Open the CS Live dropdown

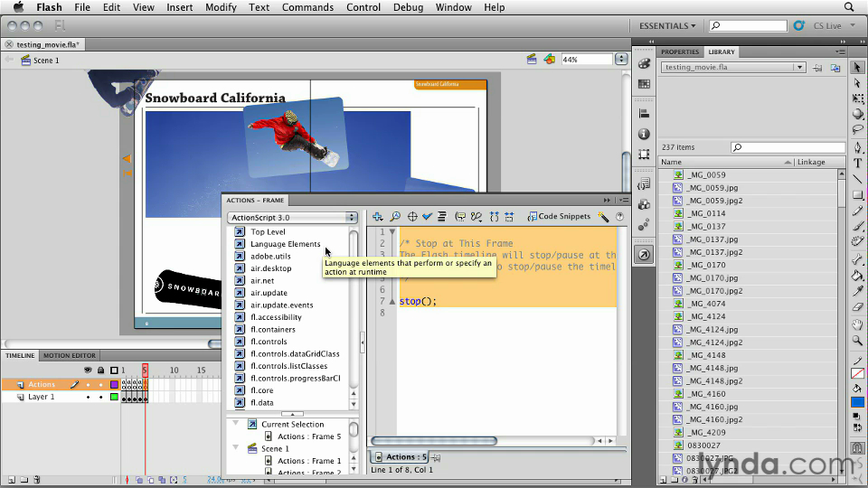(x=833, y=26)
